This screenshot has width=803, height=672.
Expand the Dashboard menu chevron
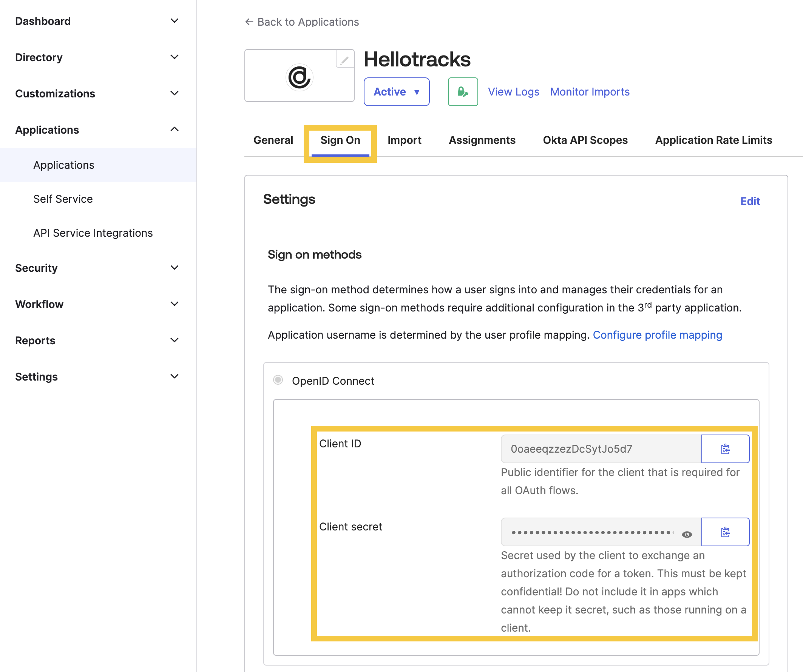174,21
